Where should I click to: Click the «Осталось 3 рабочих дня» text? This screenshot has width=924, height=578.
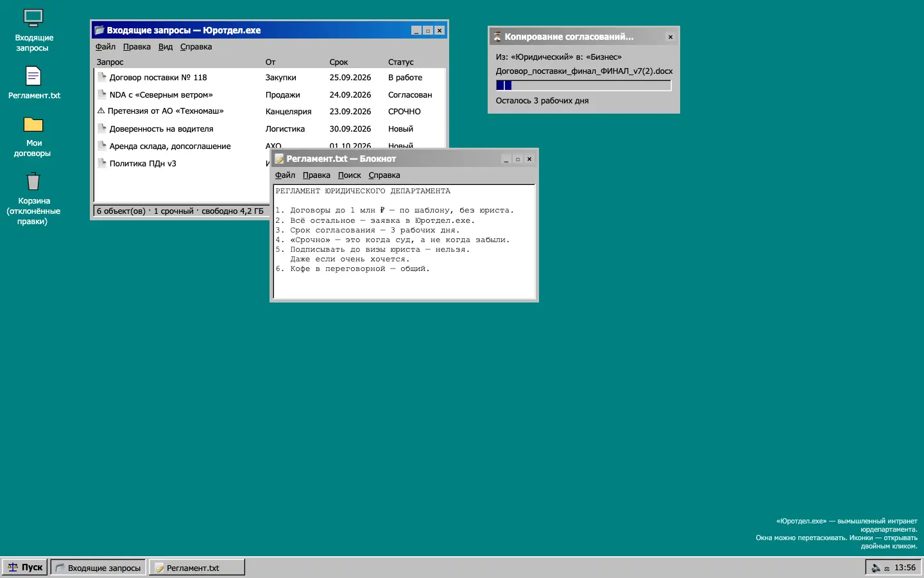[x=542, y=101]
